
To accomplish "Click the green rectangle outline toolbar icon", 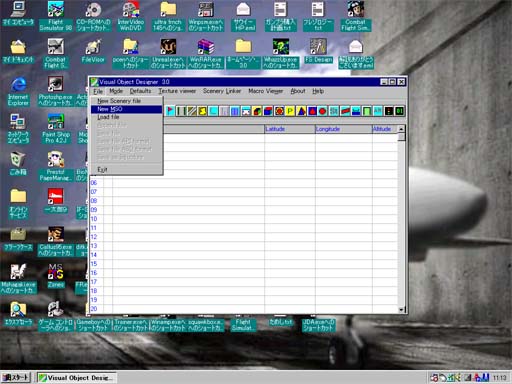I will tap(367, 111).
